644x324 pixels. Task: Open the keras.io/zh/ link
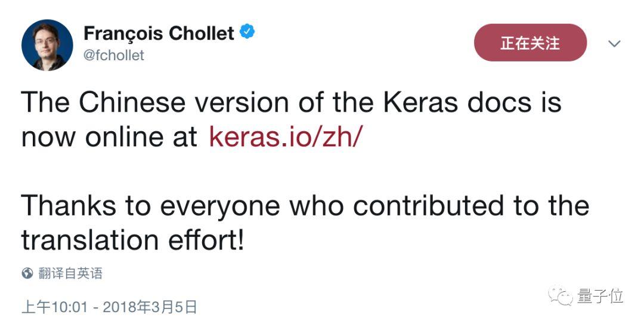pos(286,137)
